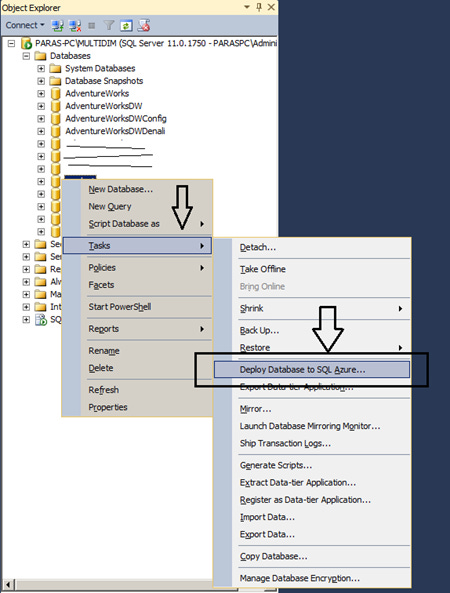Screen dimensions: 450x593
Task: Open the Tasks submenu
Action: [137, 246]
